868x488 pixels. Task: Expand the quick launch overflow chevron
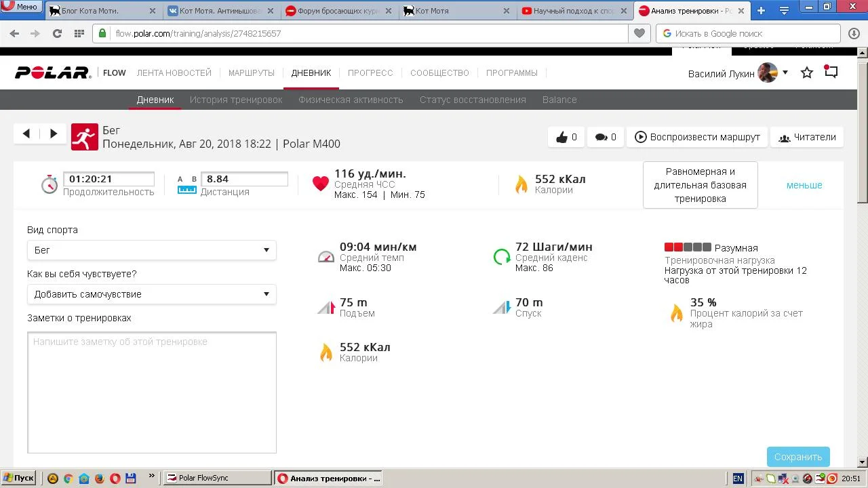pos(151,476)
